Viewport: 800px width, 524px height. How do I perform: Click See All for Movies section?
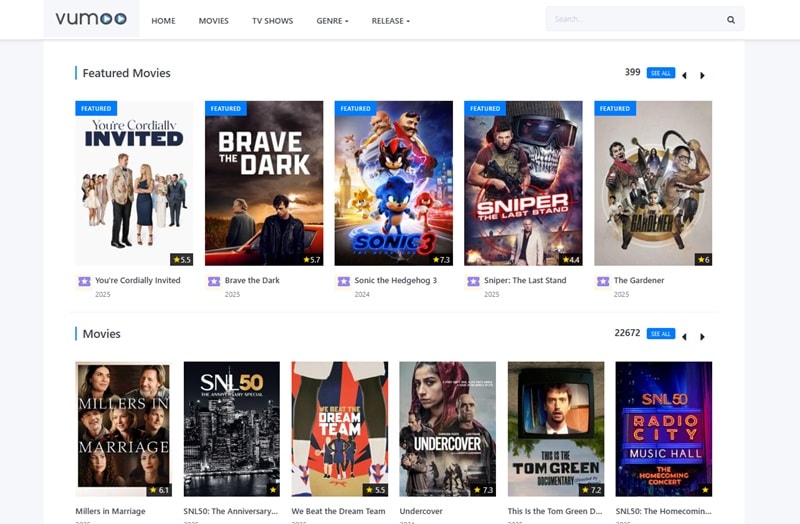[x=661, y=334]
